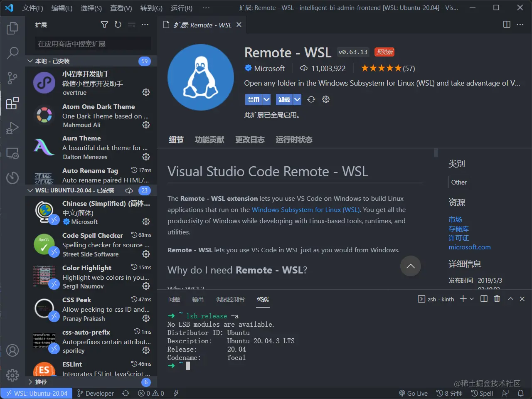Image resolution: width=532 pixels, height=399 pixels.
Task: Switch to the 问题 panel tab
Action: coord(174,299)
